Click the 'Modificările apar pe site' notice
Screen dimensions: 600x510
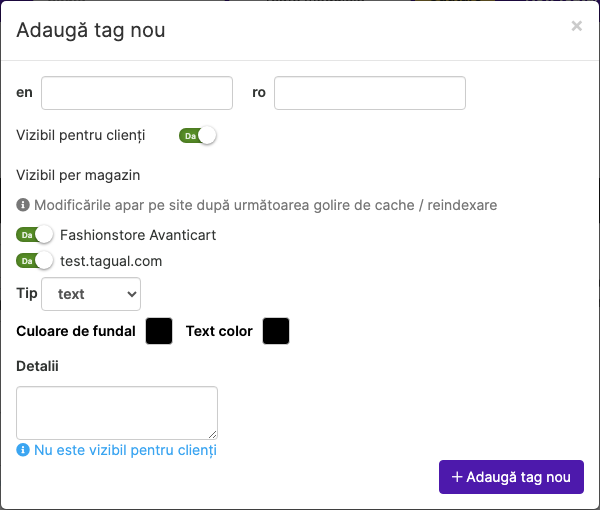(266, 205)
